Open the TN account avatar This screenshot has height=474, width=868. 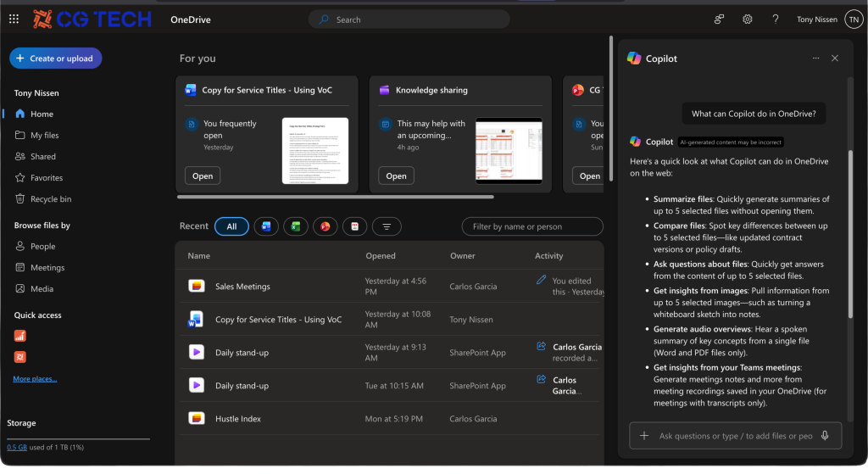[854, 20]
